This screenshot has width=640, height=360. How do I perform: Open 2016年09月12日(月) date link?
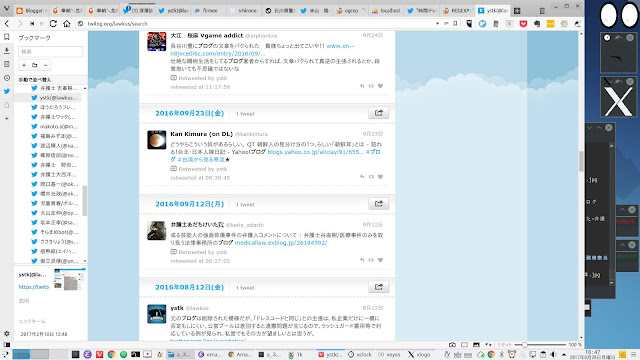tap(189, 204)
